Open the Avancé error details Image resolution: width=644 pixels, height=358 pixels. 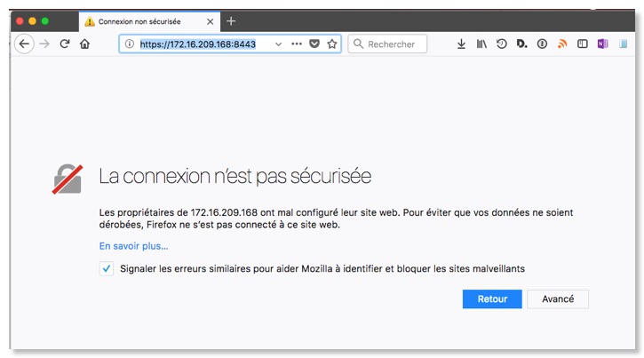tap(558, 299)
